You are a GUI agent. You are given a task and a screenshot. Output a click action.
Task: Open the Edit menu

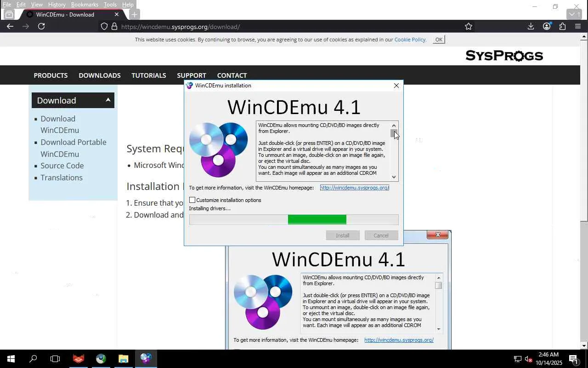[x=21, y=5]
